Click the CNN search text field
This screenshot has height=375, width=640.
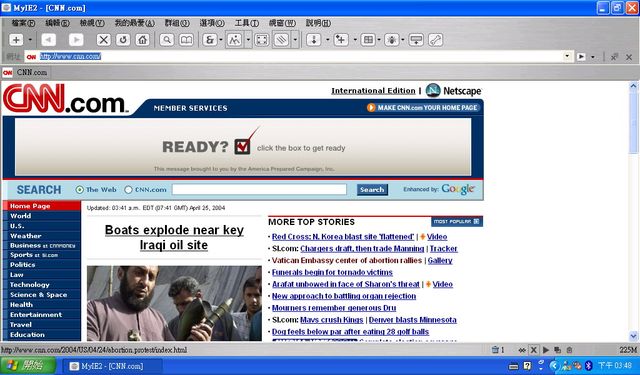tap(259, 189)
